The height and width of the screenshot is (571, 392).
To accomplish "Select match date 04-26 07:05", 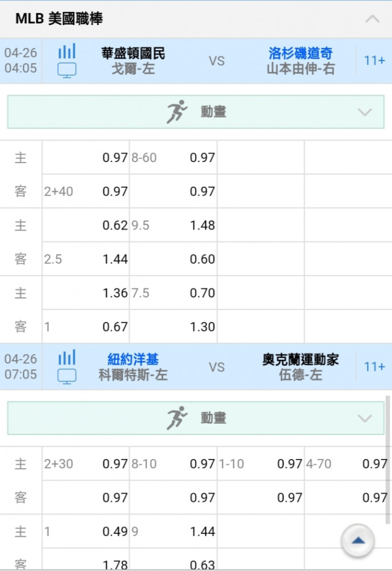I will pyautogui.click(x=21, y=367).
